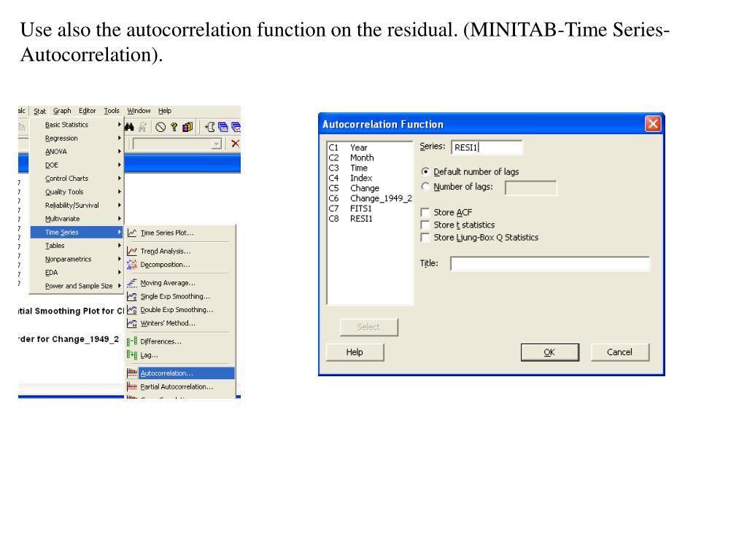Select Number of lags radio button
This screenshot has width=747, height=560.
click(425, 187)
